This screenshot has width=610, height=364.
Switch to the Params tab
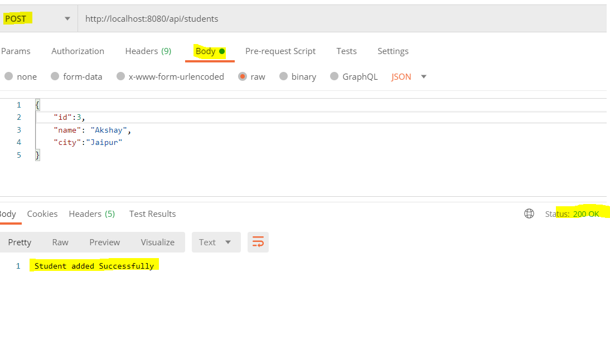[x=16, y=51]
